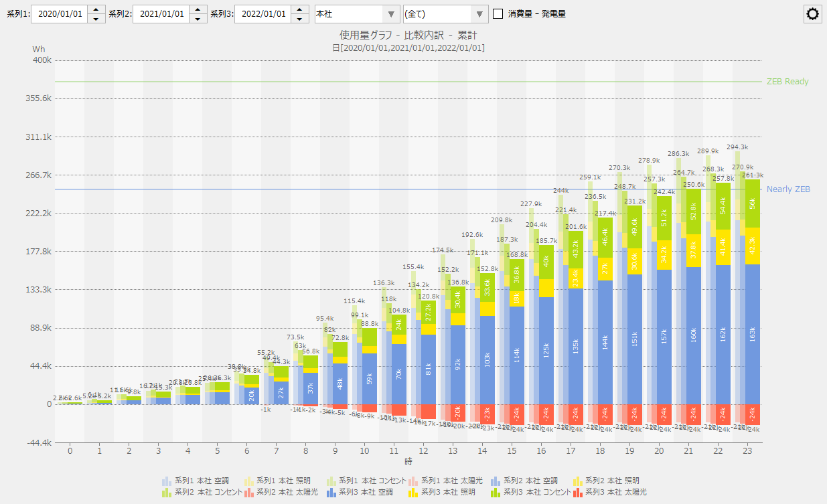Select the 163k blue bar at hour 23
The height and width of the screenshot is (504, 827).
coord(752,334)
